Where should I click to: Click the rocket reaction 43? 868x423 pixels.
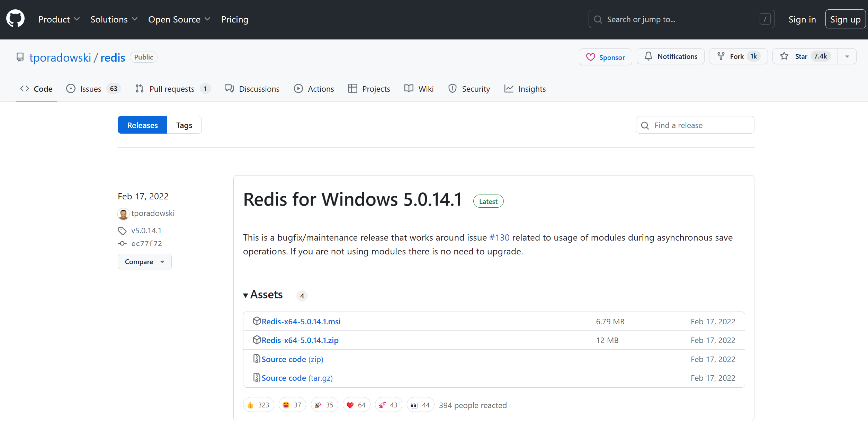[388, 405]
